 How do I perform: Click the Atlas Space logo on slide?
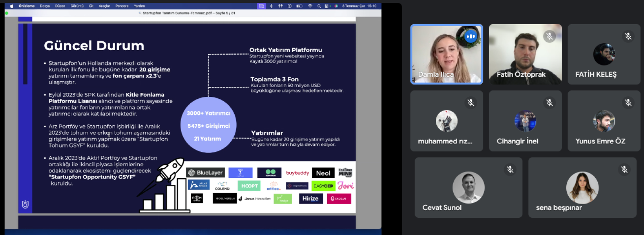[198, 185]
